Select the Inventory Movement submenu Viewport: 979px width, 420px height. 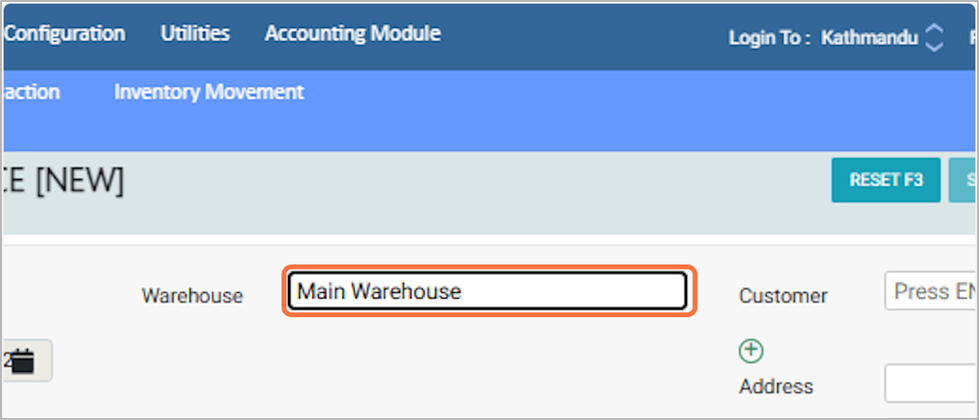coord(209,92)
